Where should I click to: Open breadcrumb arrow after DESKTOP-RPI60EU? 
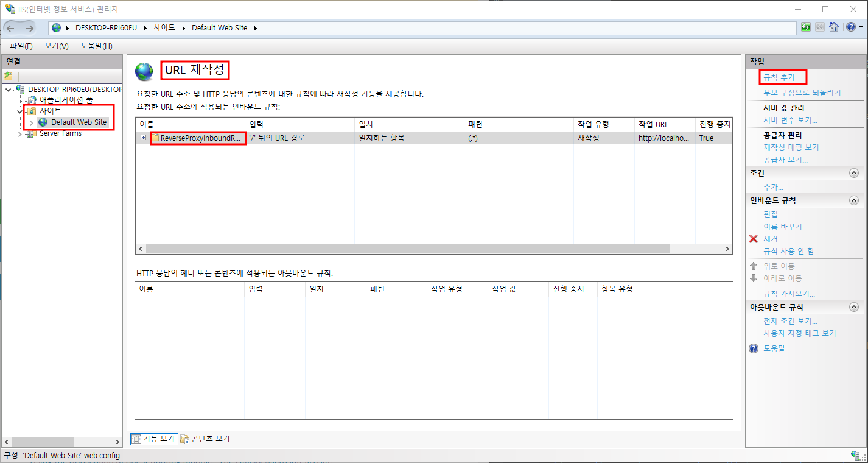pos(147,28)
